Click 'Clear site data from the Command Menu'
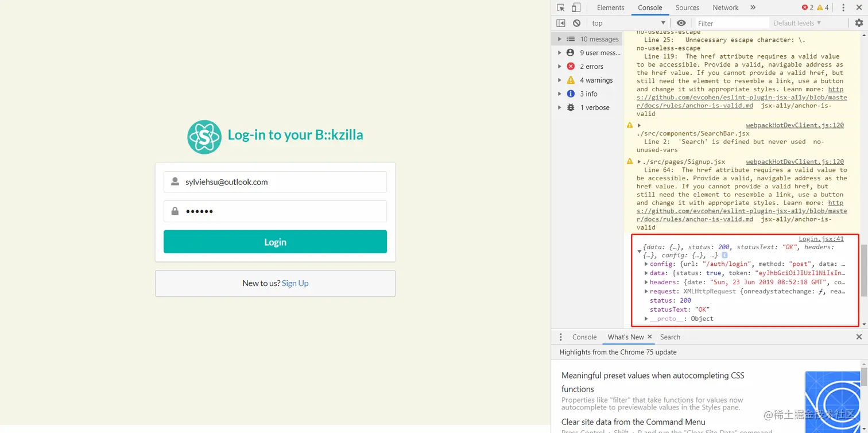Screen dimensions: 868x433 pos(633,422)
